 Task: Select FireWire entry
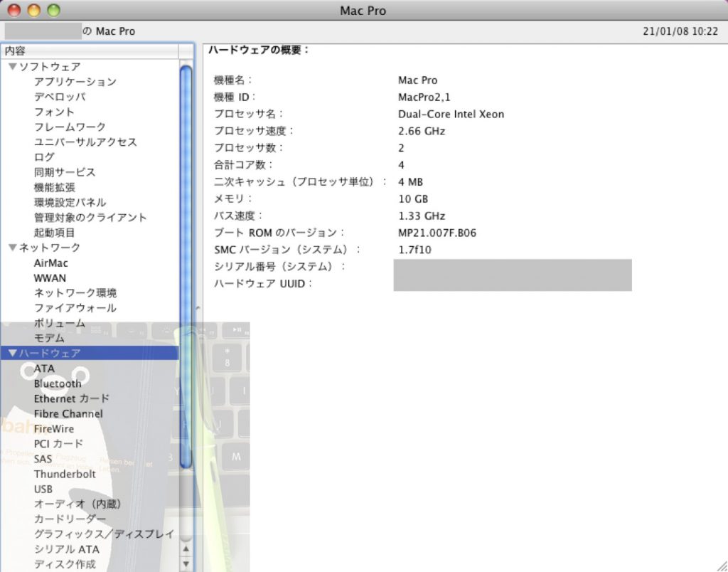coord(54,428)
